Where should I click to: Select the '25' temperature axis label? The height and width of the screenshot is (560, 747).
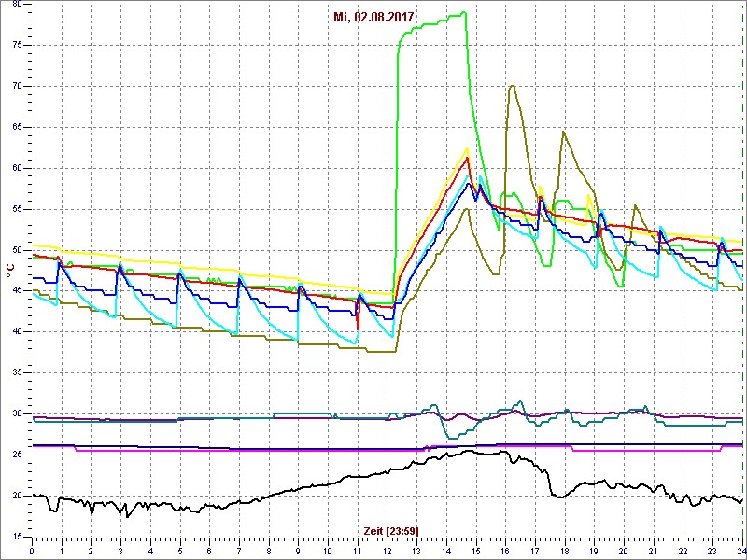[16, 455]
